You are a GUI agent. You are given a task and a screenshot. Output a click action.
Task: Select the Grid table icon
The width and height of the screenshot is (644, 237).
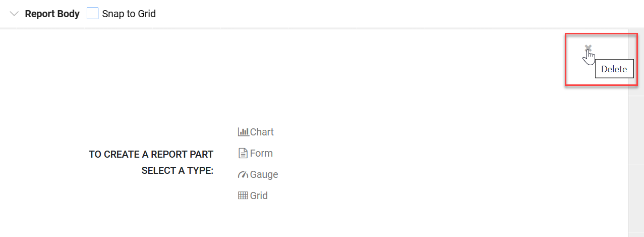(243, 196)
